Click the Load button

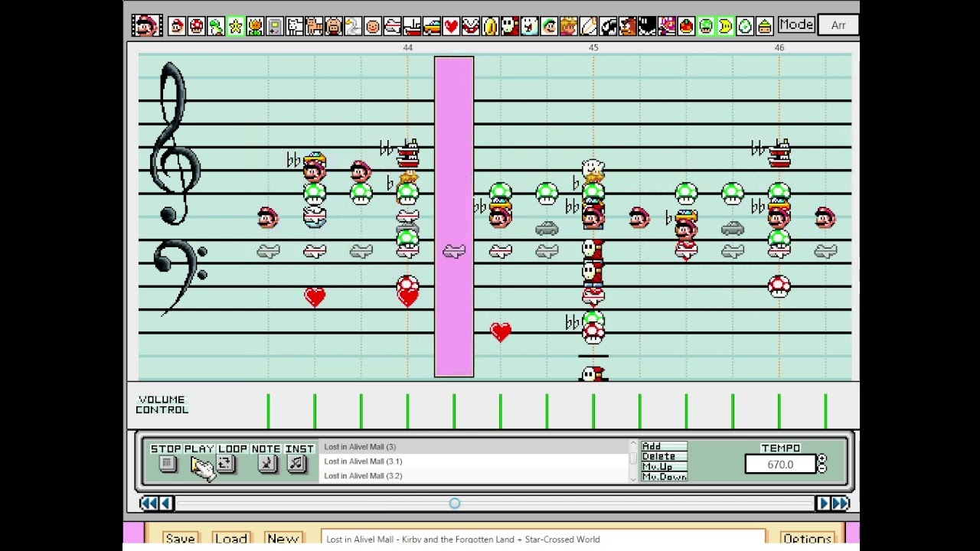pos(230,539)
